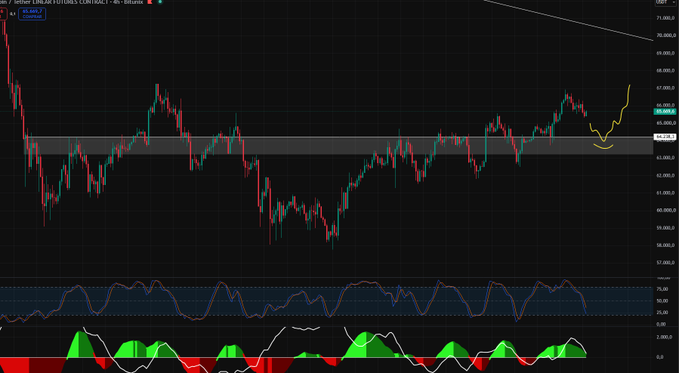
Task: Click the 2.000,0 oscillator scale label
Action: coord(664,337)
